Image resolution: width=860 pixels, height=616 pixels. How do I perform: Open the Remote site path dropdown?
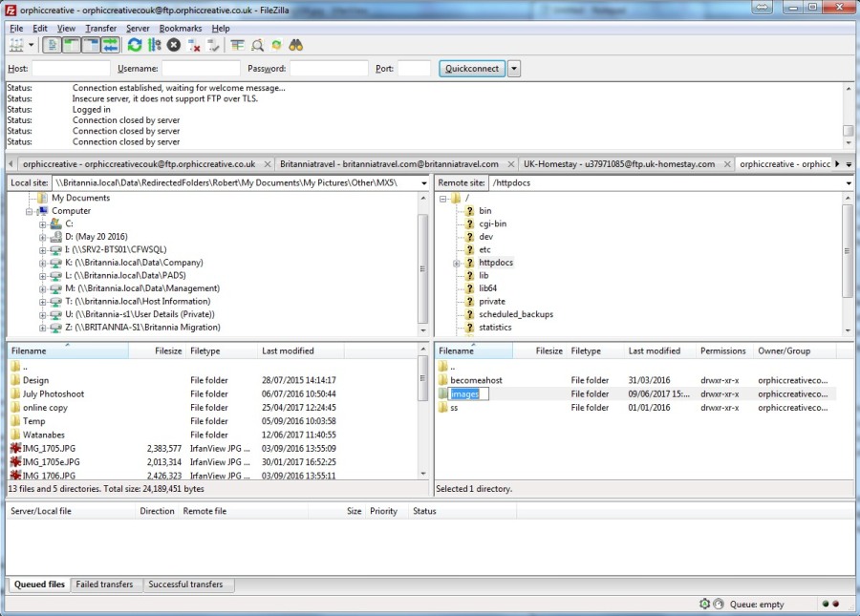pyautogui.click(x=849, y=183)
